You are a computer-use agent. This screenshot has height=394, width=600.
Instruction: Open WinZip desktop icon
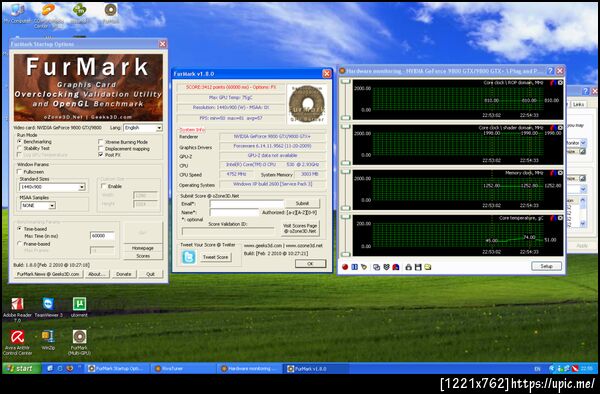pos(48,340)
